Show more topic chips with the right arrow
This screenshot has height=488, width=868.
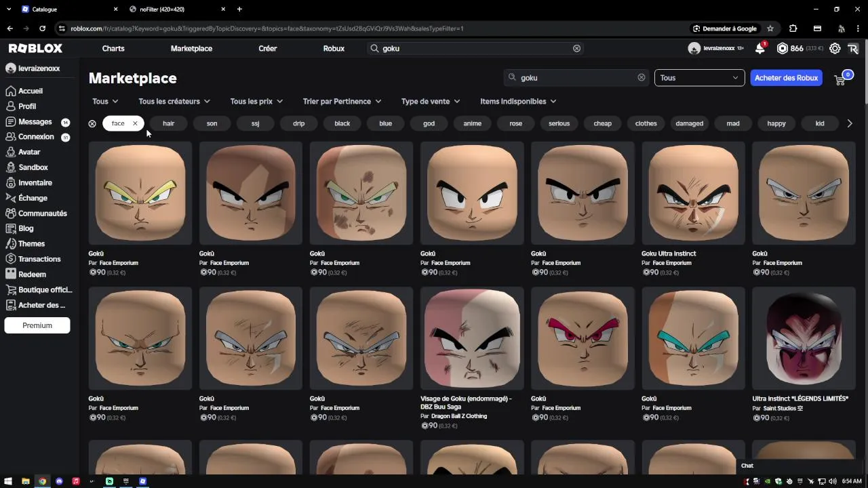(x=850, y=123)
